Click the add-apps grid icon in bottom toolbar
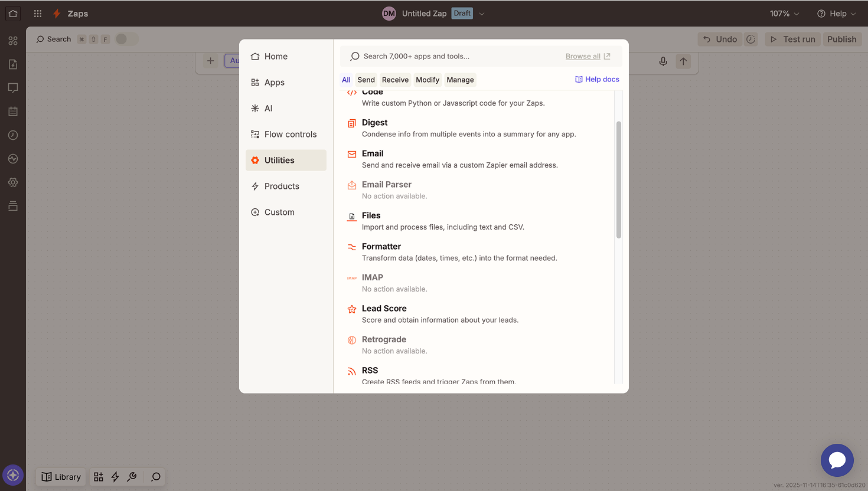 click(99, 477)
